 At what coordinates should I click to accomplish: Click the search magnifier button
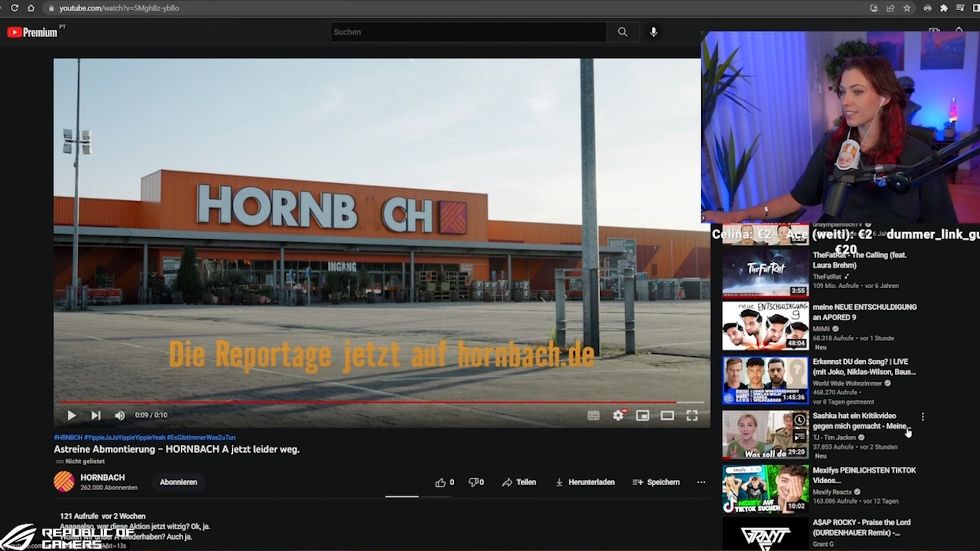pos(622,32)
